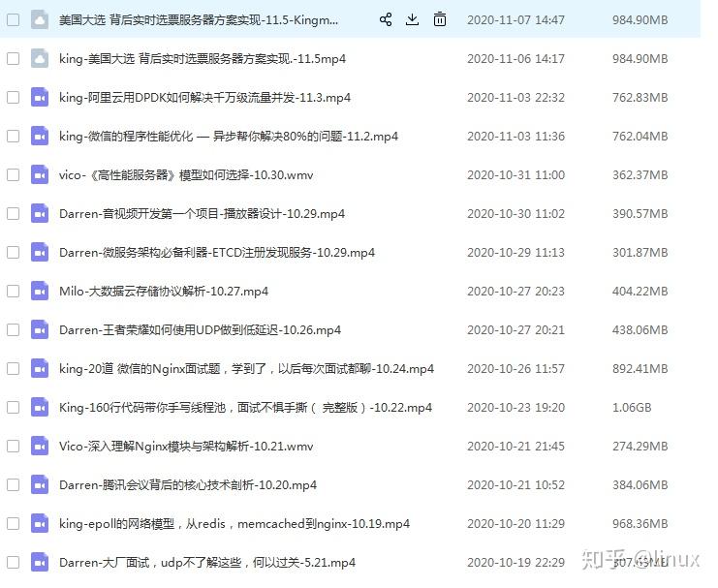
Task: Click the video icon for king-微信的程序性能优化 file
Action: pyautogui.click(x=40, y=136)
